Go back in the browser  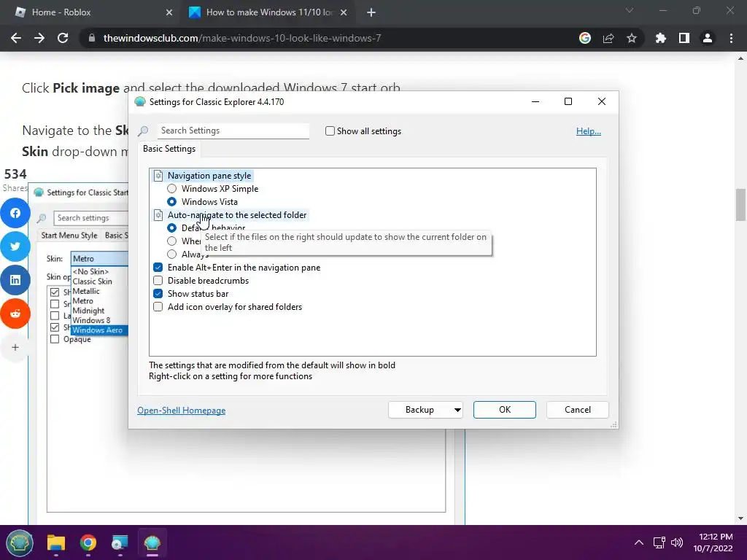16,38
